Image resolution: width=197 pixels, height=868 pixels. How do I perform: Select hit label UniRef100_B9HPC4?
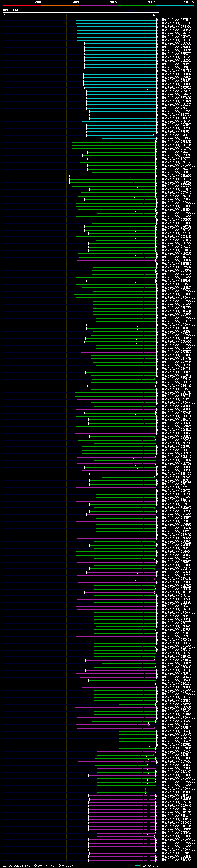click(x=177, y=30)
